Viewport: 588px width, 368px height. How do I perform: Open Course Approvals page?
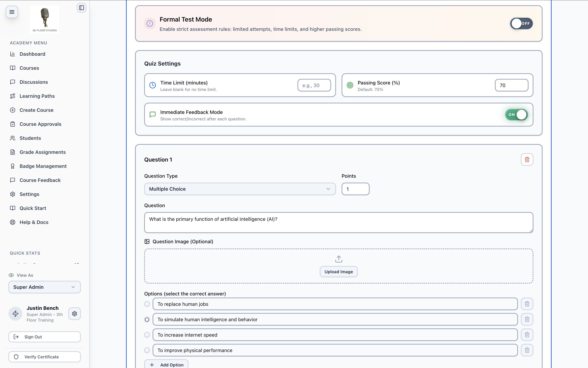[40, 124]
